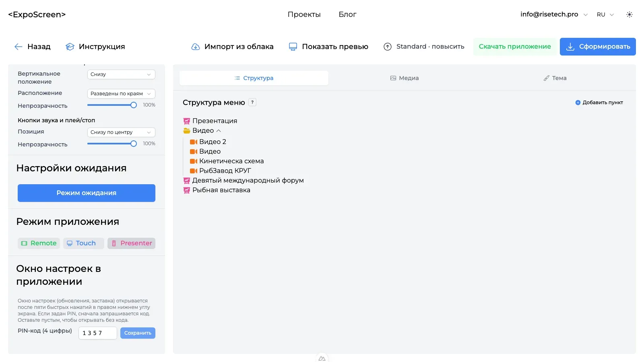Collapse the Видео folder chevron
This screenshot has width=644, height=362.
[x=219, y=131]
